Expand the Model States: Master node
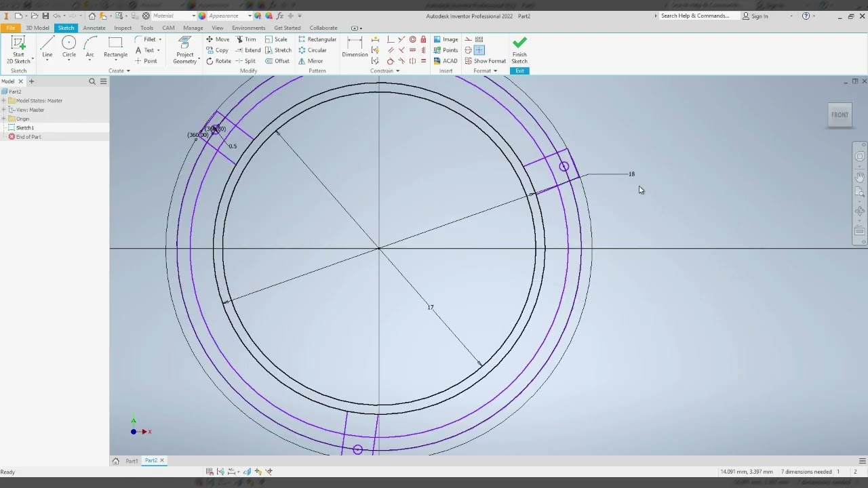 tap(3, 100)
